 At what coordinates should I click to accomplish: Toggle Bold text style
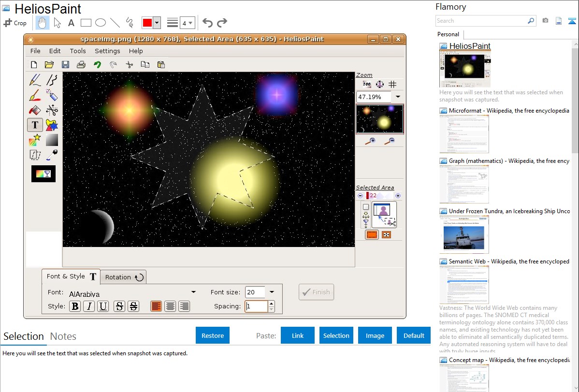tap(75, 306)
